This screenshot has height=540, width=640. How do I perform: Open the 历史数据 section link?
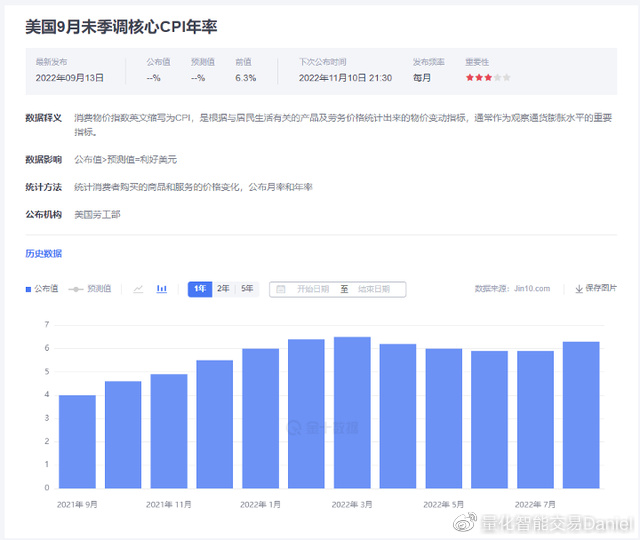[x=44, y=253]
